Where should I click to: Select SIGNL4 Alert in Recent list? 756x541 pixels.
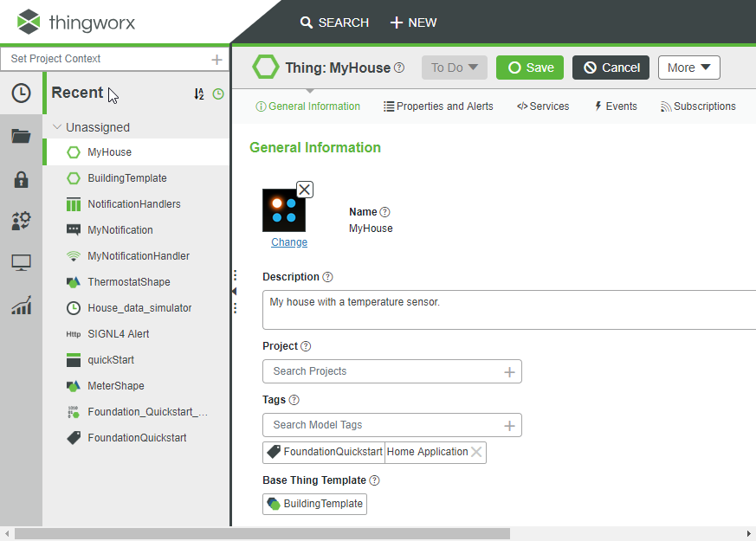(x=137, y=334)
